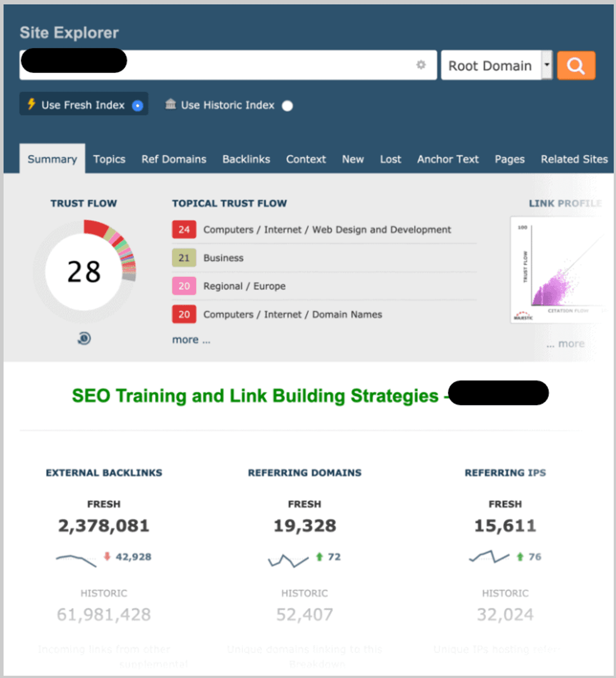Click the Trust Flow history icon below the chart
This screenshot has width=616, height=678.
coord(84,338)
